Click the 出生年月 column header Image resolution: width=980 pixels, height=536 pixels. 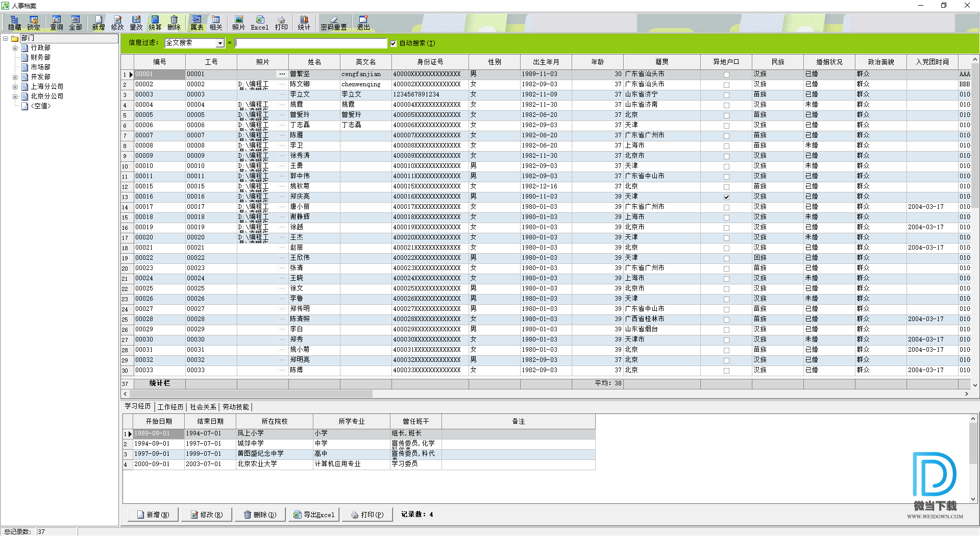546,62
